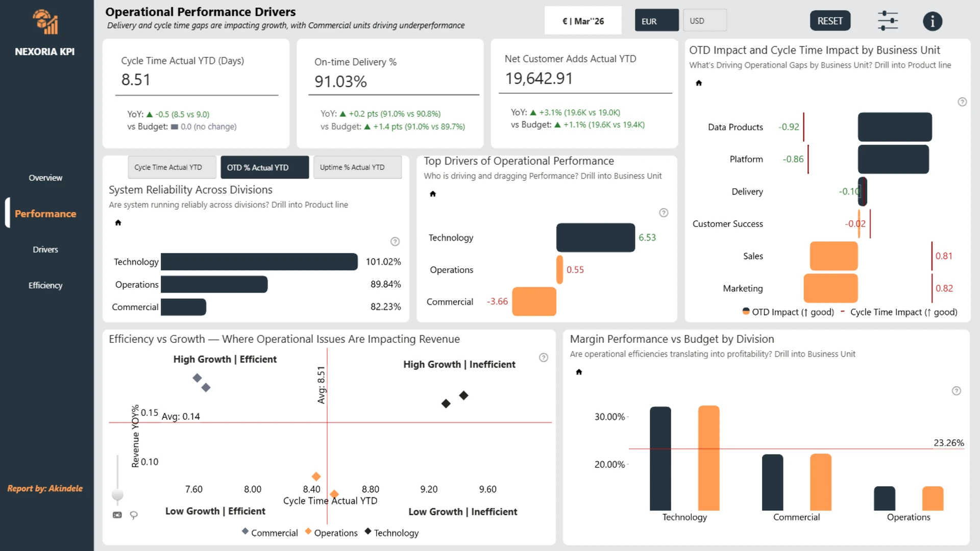
Task: Click the scatter chart zoom slider handle
Action: (117, 495)
